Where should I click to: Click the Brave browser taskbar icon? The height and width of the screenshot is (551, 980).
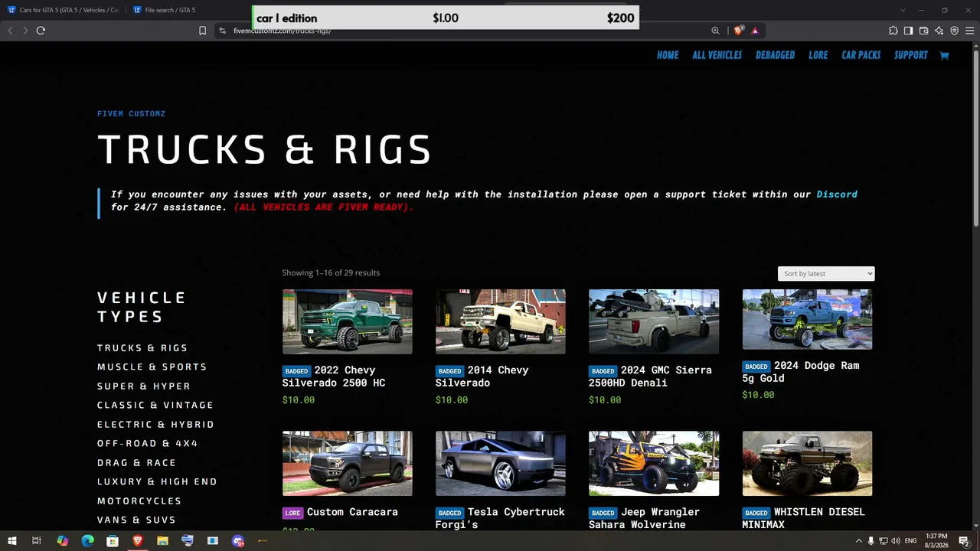click(138, 541)
